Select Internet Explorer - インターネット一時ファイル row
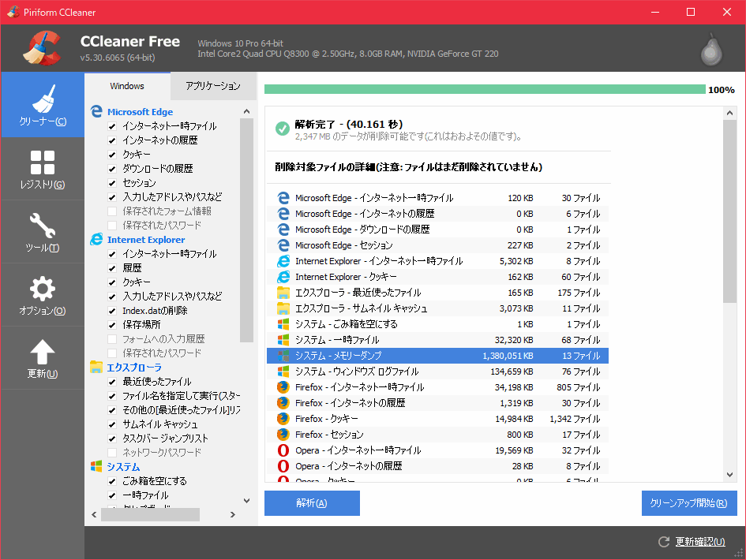 pyautogui.click(x=437, y=261)
